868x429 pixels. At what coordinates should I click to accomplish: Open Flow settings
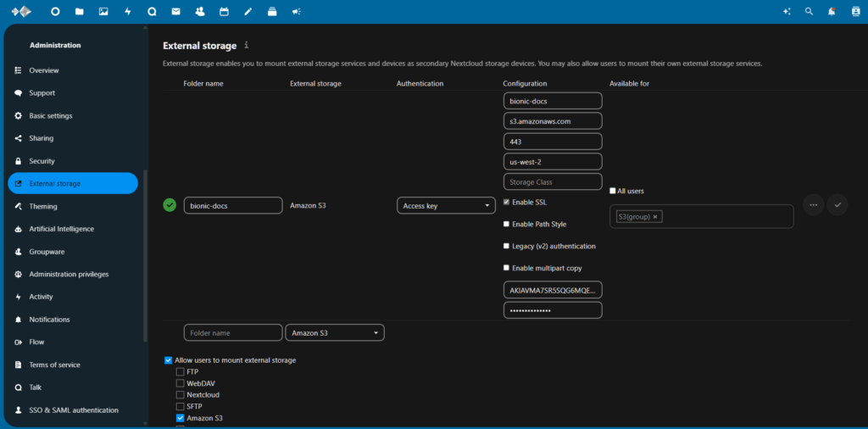[73, 342]
